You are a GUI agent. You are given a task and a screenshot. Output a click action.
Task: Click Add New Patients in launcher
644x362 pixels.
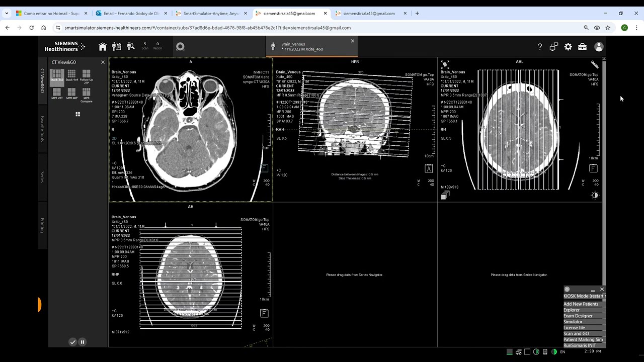[584, 304]
